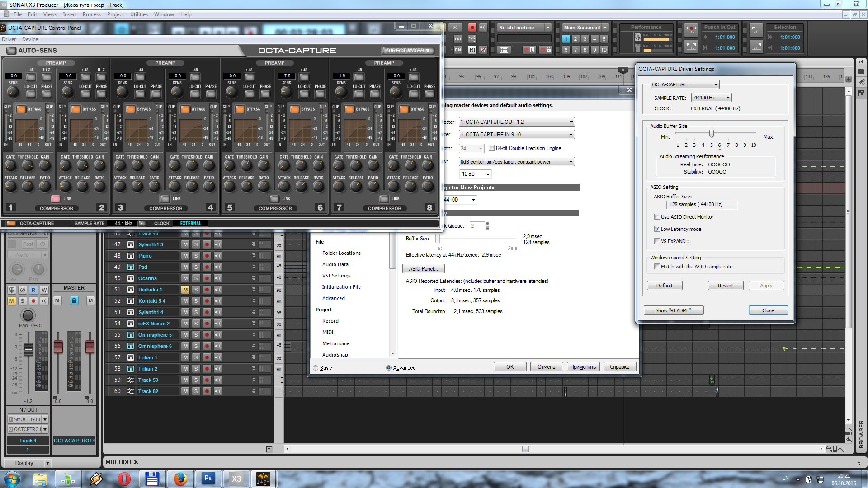
Task: Mute the Darbuka 1 track
Action: (x=185, y=290)
